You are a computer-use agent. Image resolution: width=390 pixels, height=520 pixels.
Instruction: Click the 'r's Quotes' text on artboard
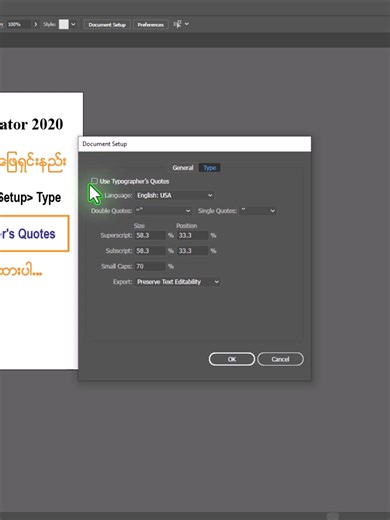point(28,234)
